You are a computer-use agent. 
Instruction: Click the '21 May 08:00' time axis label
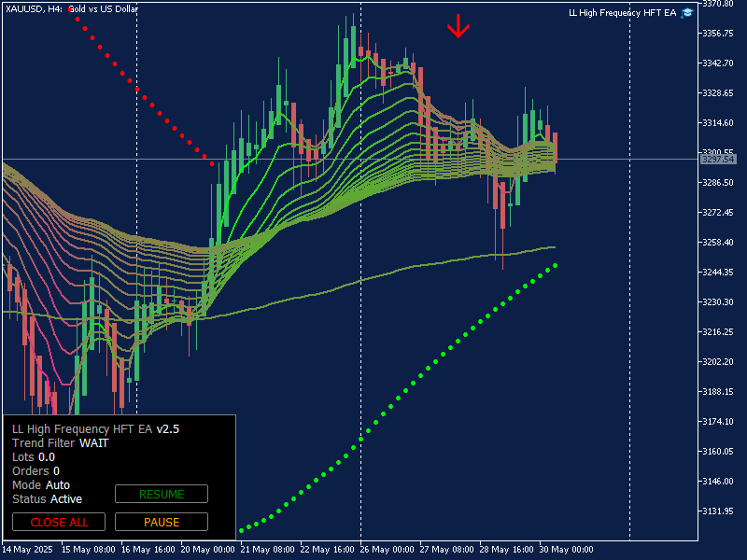268,550
